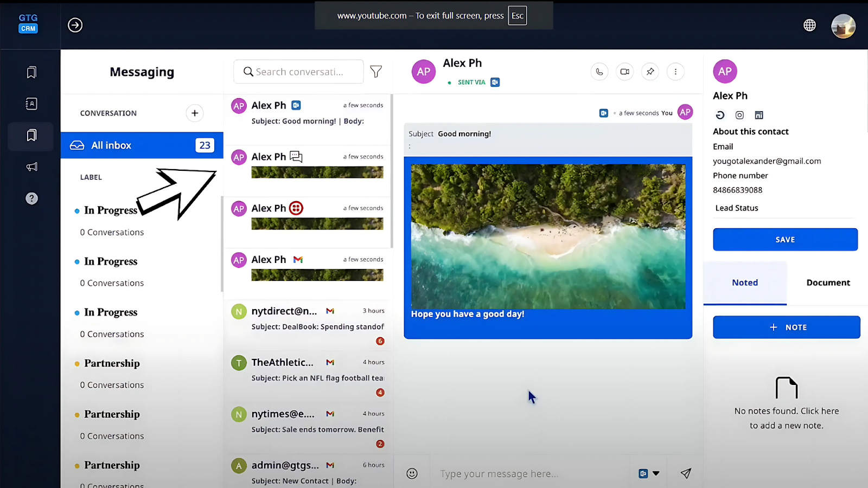Click the Outlook icon beside SENT VIA
Viewport: 868px width, 488px height.
click(495, 82)
